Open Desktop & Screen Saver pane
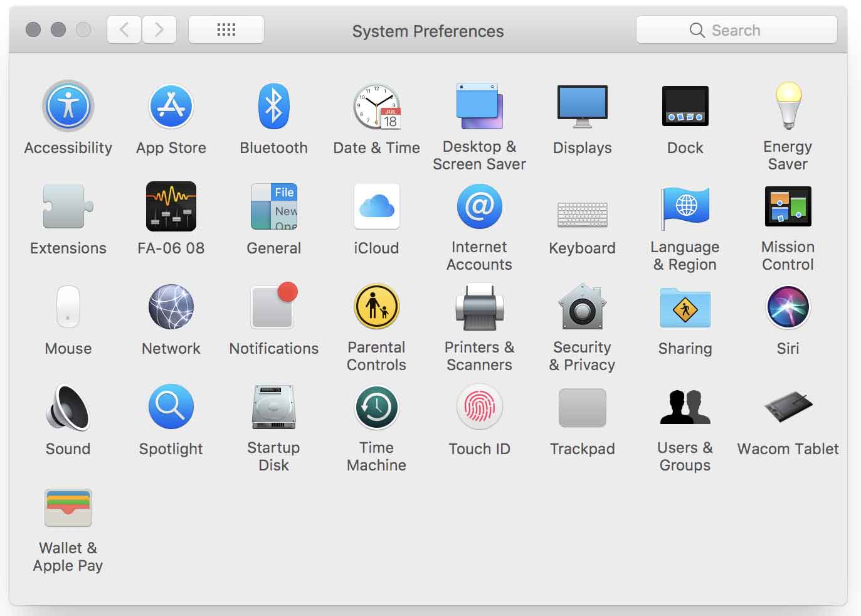Screen dimensions: 861x616 [479, 106]
